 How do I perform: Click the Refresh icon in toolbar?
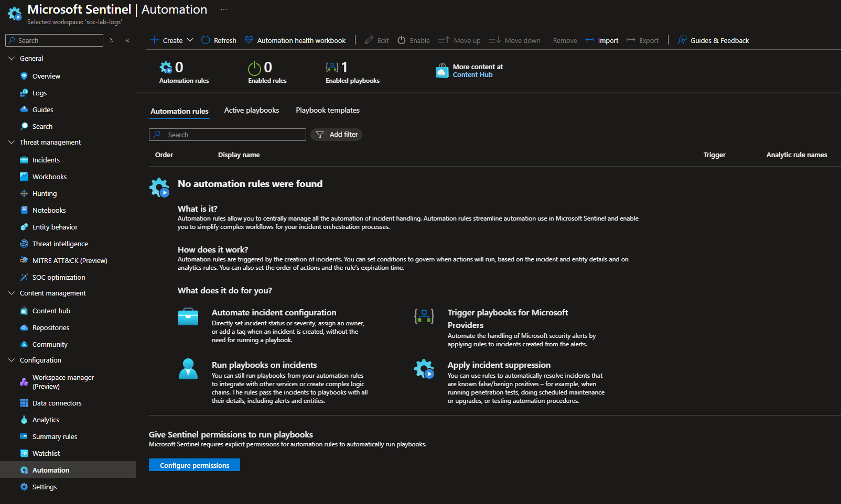206,40
